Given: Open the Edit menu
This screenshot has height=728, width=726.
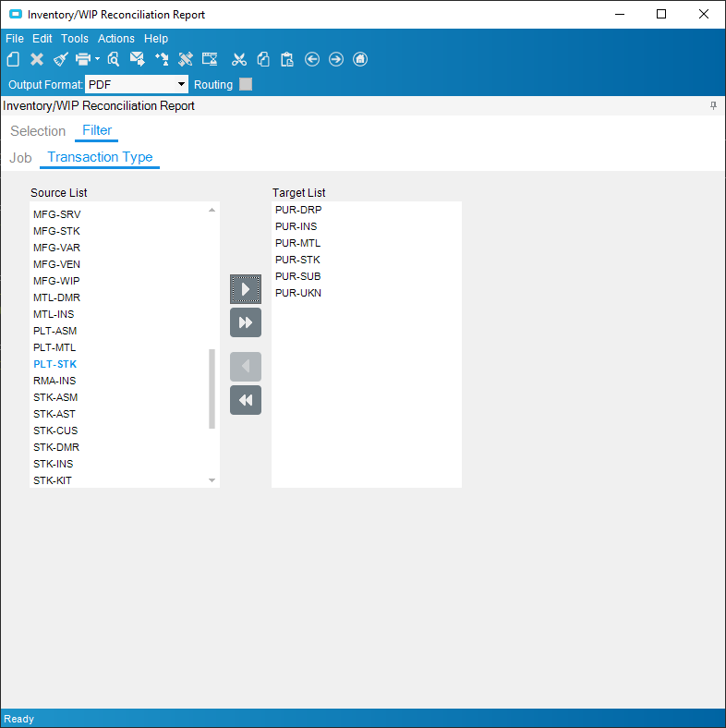Looking at the screenshot, I should coord(42,39).
